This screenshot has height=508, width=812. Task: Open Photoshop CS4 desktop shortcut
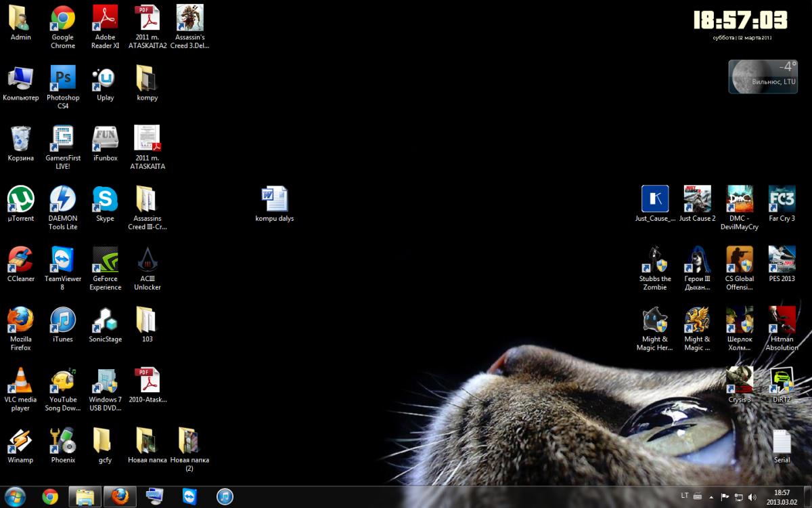pyautogui.click(x=63, y=79)
